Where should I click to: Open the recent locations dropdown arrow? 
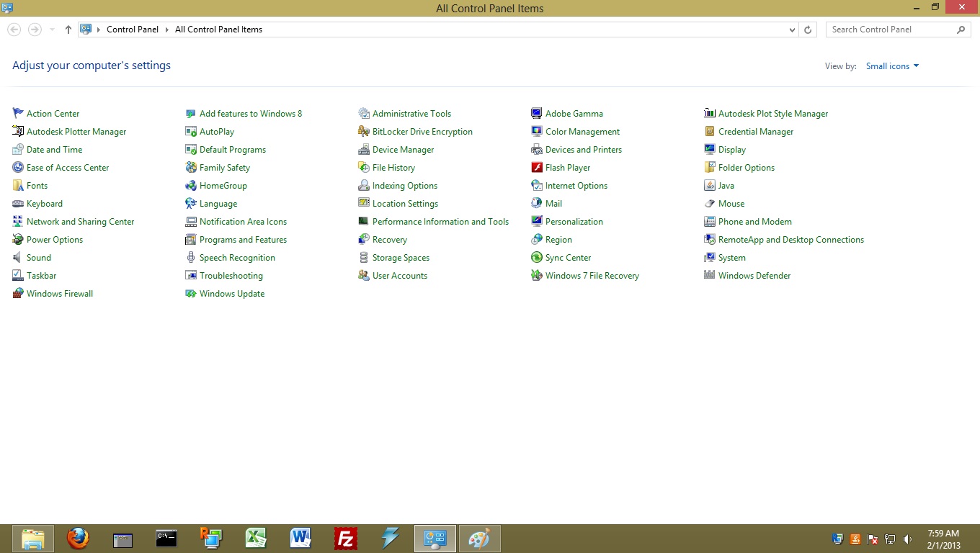[52, 30]
